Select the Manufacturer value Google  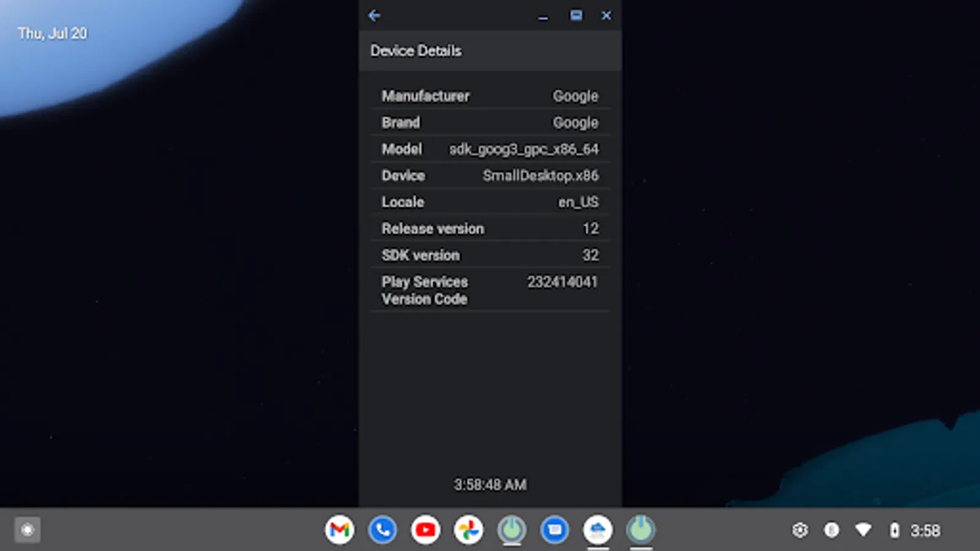576,96
